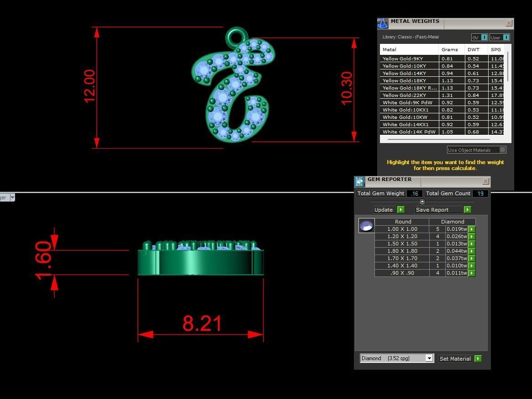
Task: Click the 10.30 dimension label
Action: point(347,88)
